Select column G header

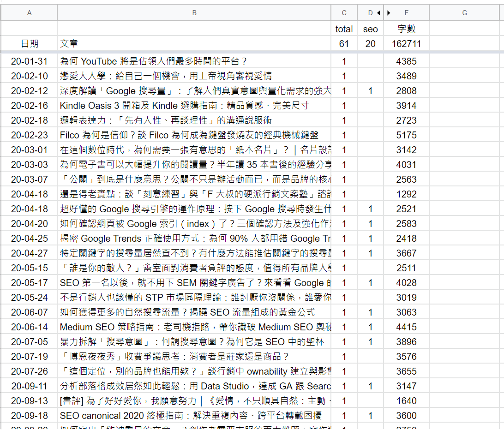pyautogui.click(x=464, y=13)
